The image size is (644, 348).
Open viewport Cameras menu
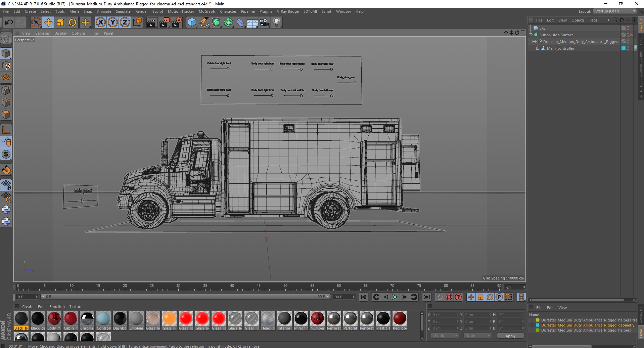[42, 33]
